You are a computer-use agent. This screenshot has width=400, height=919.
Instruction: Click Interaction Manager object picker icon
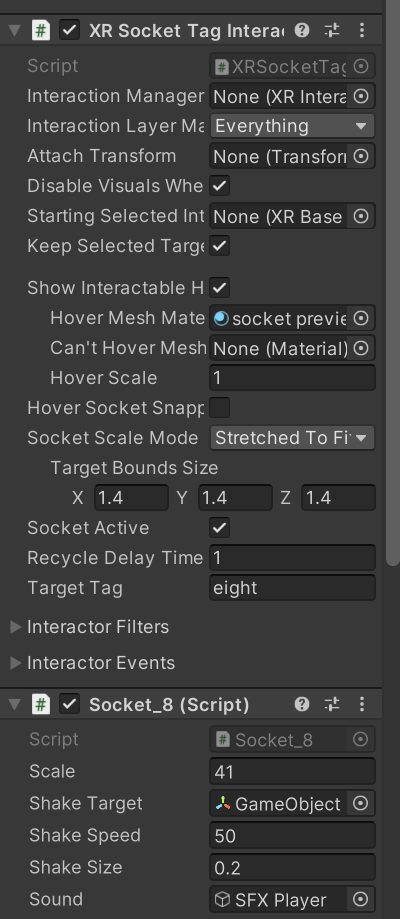361,96
